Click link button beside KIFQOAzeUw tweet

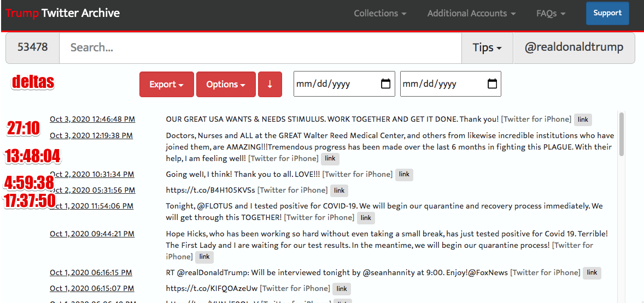342,289
